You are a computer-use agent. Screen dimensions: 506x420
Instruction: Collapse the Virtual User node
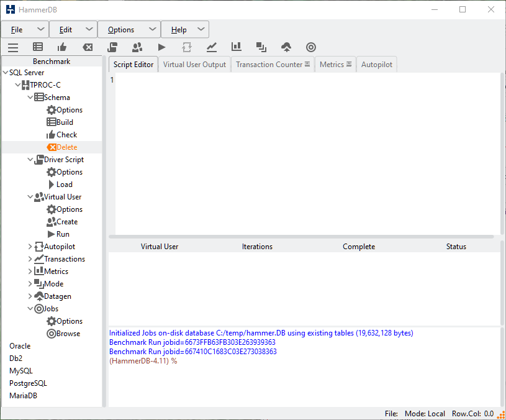[30, 196]
